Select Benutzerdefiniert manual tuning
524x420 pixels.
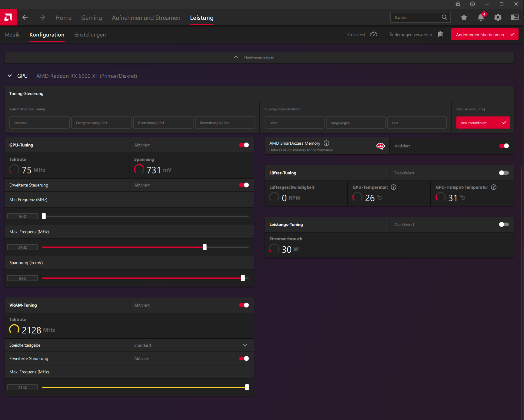pyautogui.click(x=483, y=123)
